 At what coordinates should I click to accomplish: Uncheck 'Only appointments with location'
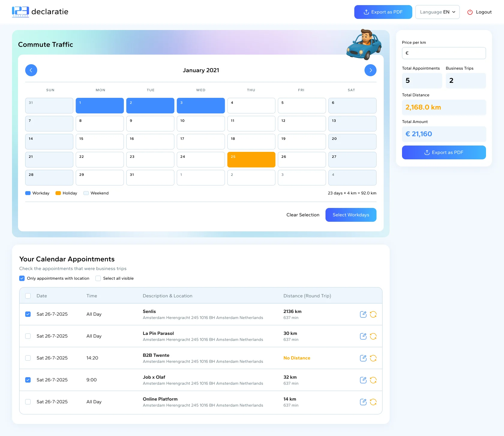point(22,278)
